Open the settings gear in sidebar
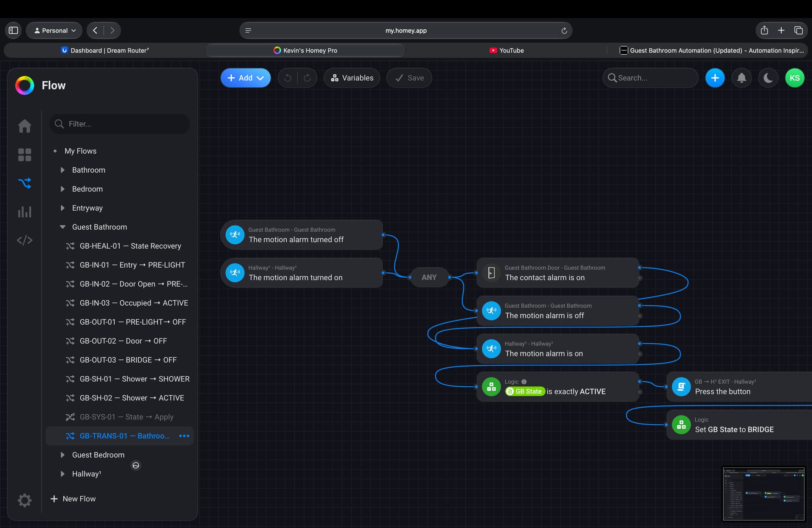812x528 pixels. tap(25, 500)
